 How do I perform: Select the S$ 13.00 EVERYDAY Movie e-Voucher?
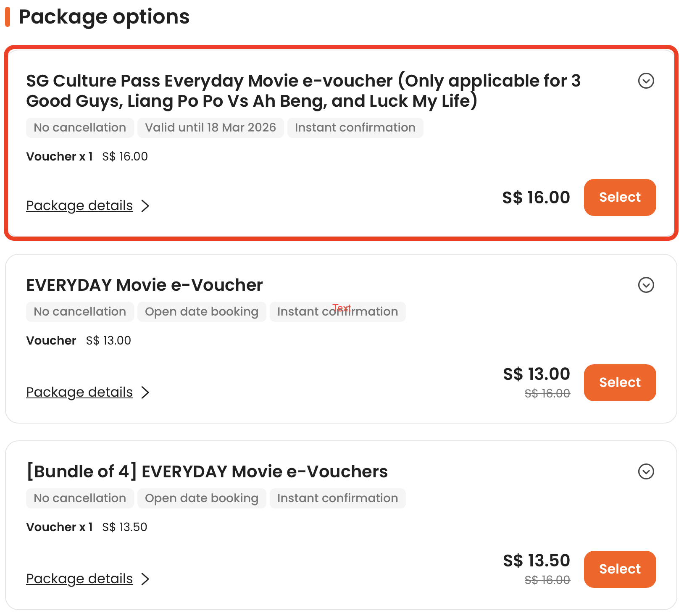pyautogui.click(x=620, y=383)
